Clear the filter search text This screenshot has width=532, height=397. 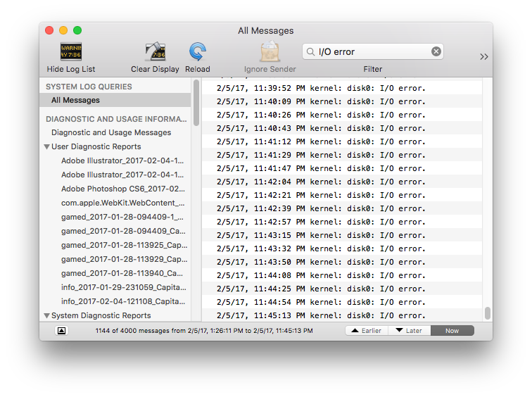436,51
